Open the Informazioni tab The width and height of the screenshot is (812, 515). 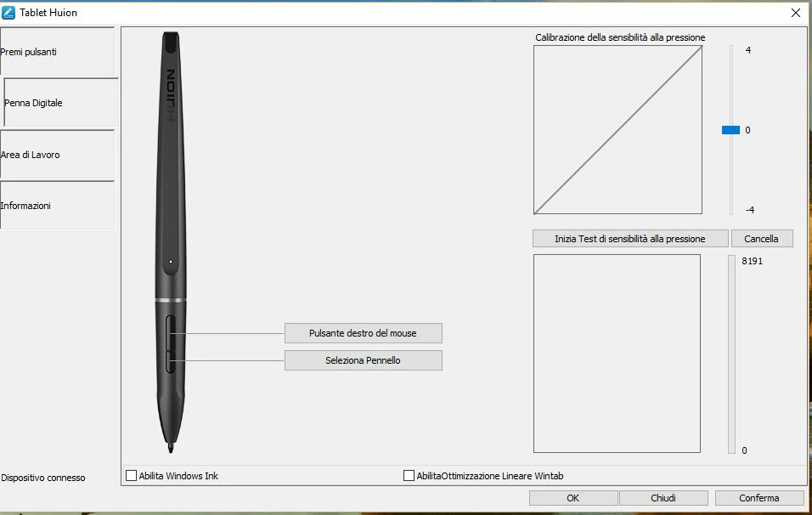(57, 205)
